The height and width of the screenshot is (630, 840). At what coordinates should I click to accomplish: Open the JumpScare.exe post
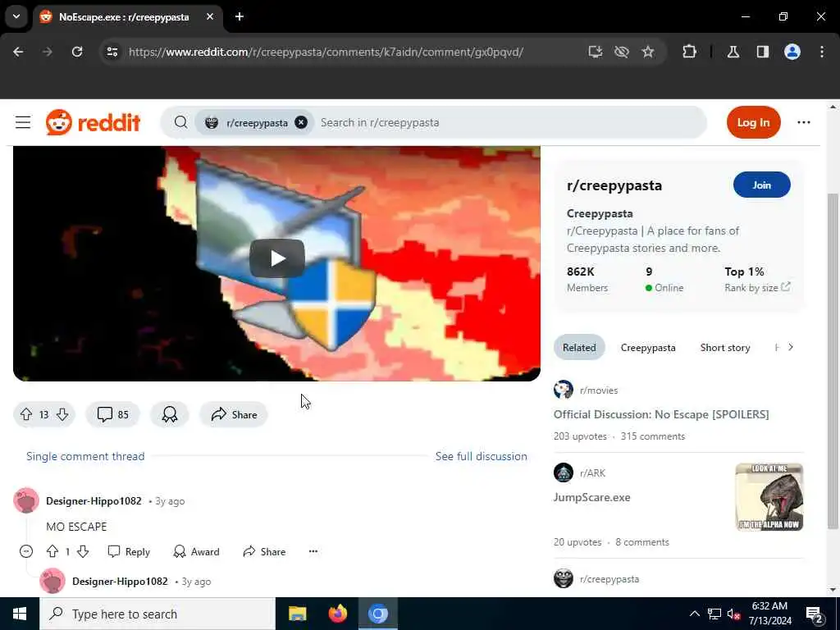[592, 497]
